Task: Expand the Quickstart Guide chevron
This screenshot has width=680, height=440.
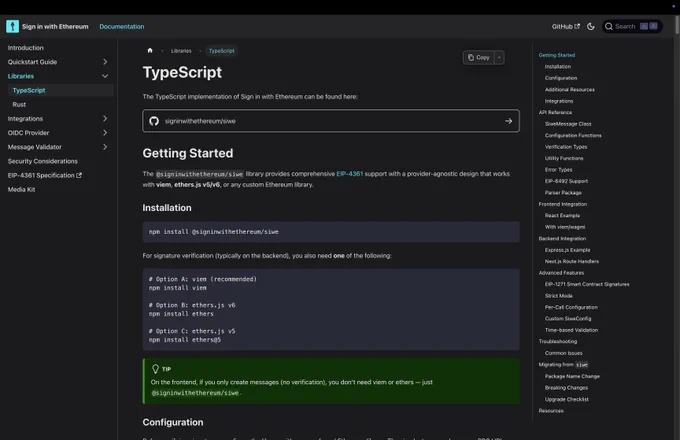Action: 105,62
